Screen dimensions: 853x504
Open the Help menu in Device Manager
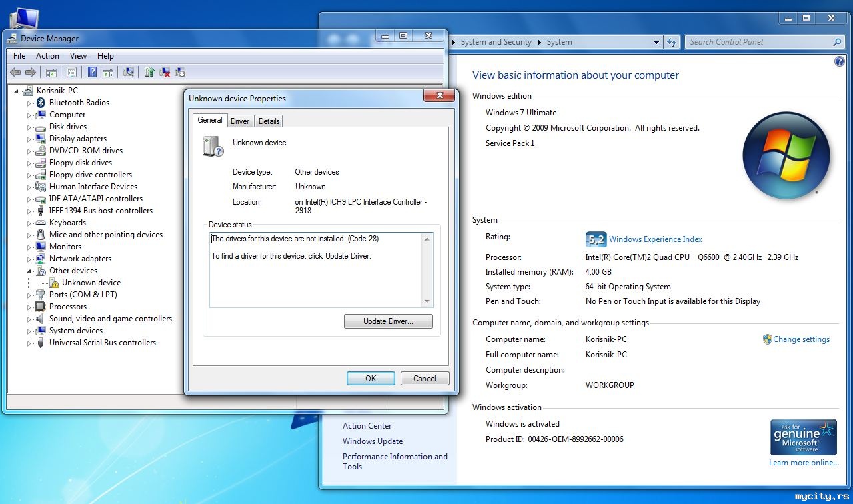coord(105,56)
